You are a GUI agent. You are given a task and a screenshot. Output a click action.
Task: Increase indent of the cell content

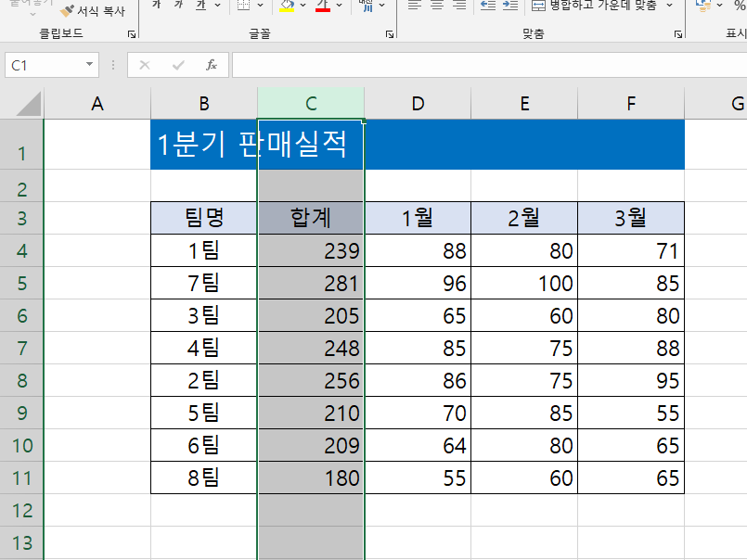pyautogui.click(x=510, y=6)
